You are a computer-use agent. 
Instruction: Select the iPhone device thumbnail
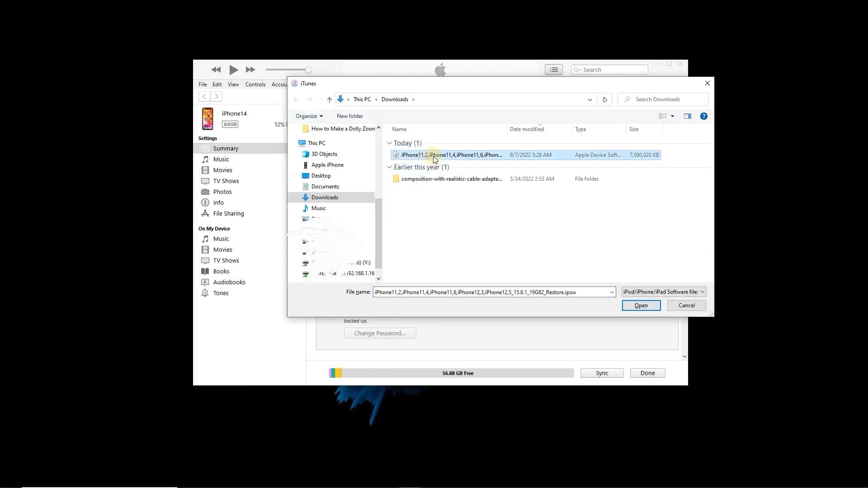pyautogui.click(x=208, y=119)
